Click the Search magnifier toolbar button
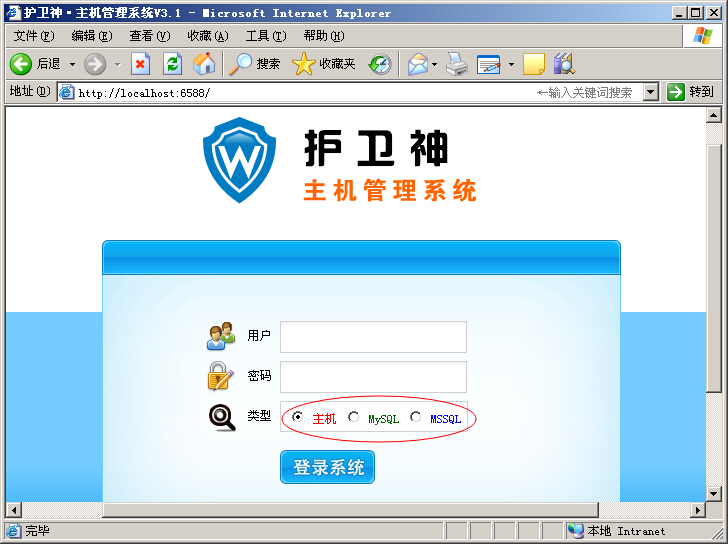Image resolution: width=728 pixels, height=544 pixels. coord(255,64)
